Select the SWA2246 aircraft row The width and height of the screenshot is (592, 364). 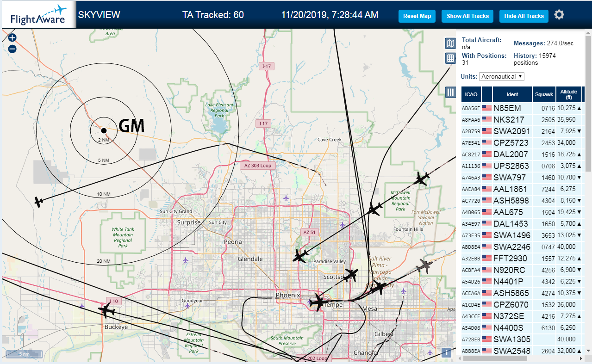522,247
